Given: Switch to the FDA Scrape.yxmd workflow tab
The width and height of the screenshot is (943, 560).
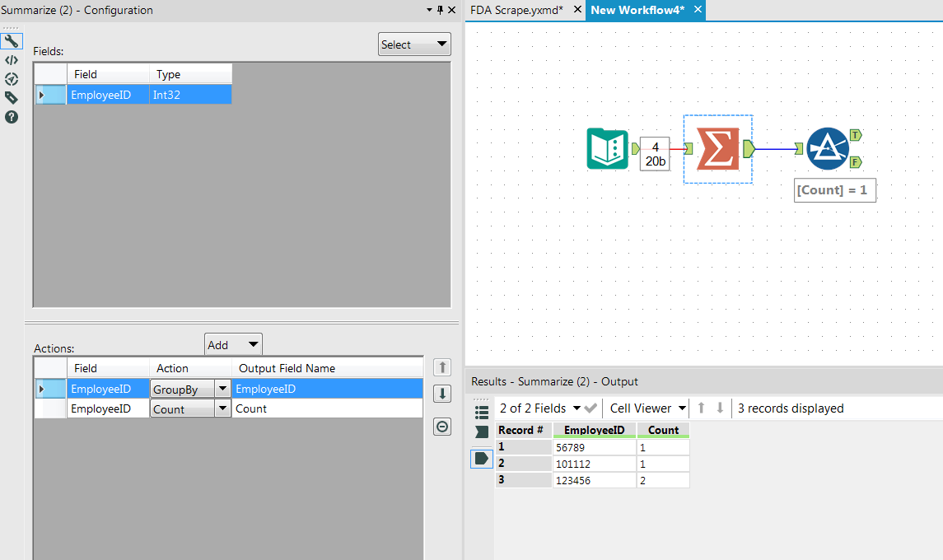Looking at the screenshot, I should tap(515, 10).
